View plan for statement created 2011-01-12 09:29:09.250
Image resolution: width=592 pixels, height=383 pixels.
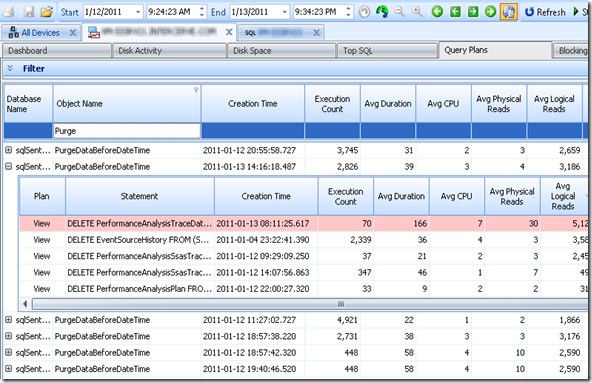tap(42, 256)
